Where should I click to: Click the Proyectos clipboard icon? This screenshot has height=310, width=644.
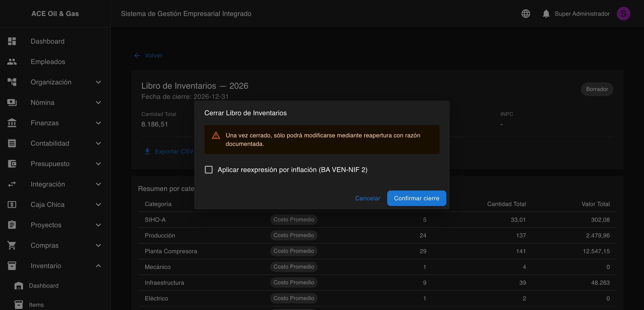click(x=12, y=225)
